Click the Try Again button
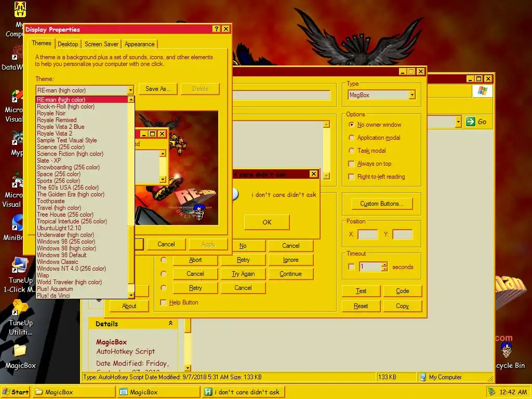This screenshot has width=532, height=399. [x=243, y=274]
